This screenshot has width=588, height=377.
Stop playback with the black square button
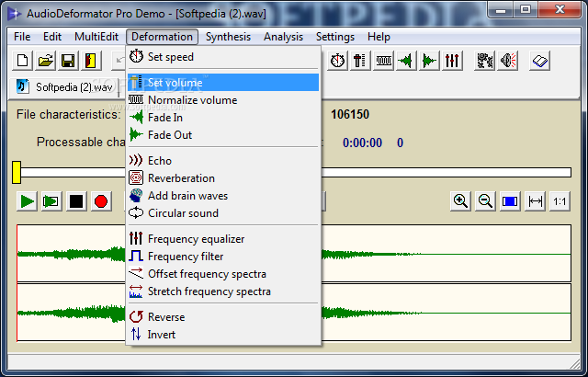click(76, 201)
